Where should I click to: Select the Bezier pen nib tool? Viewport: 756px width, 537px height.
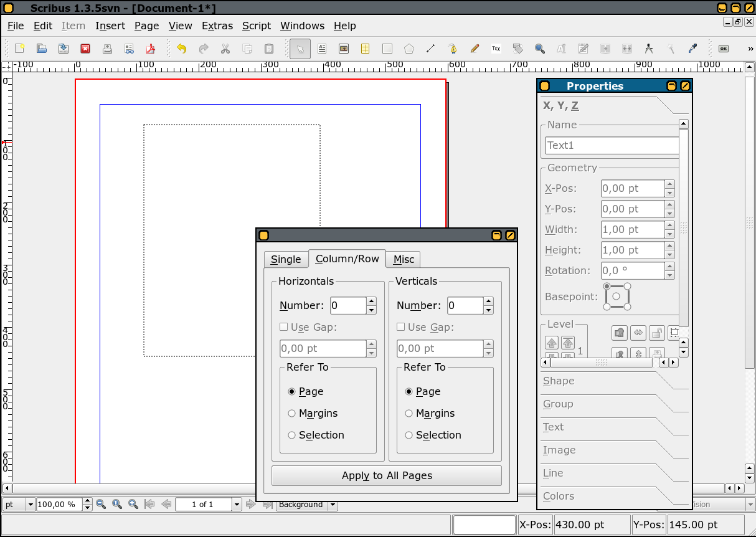[x=453, y=49]
